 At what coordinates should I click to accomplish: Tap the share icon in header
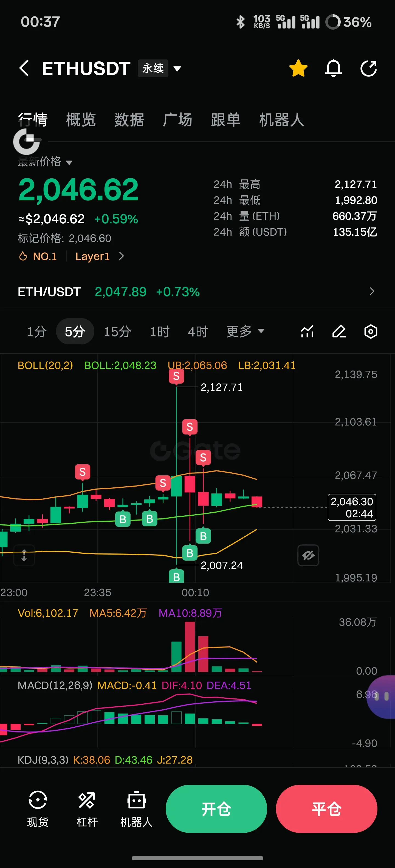coord(369,68)
